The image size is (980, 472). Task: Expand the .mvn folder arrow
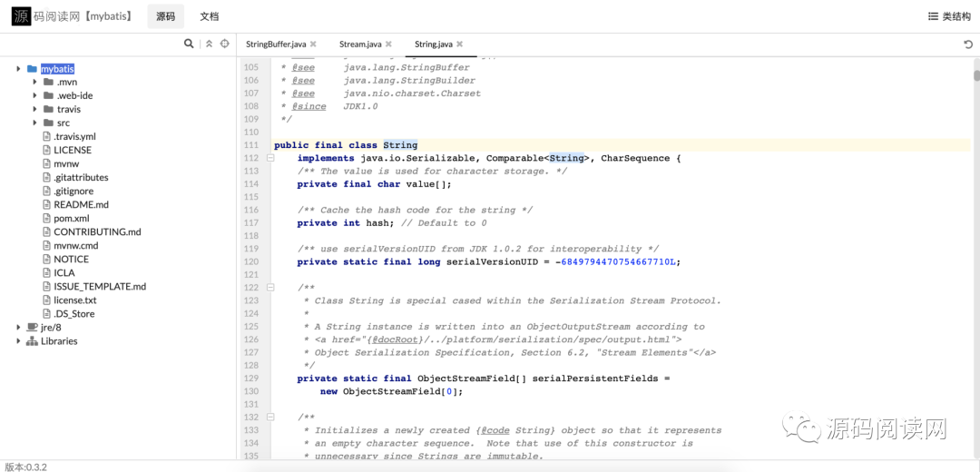point(35,82)
